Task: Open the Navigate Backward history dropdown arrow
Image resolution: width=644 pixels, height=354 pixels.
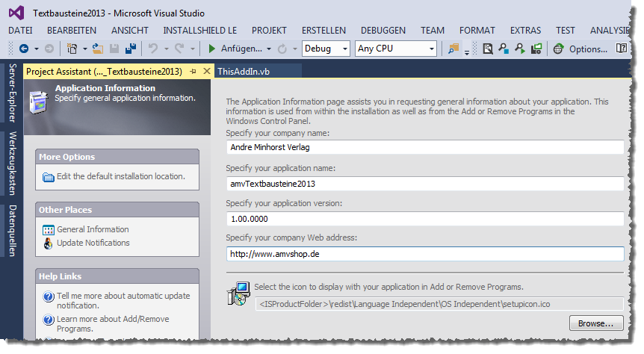Action: (x=37, y=49)
